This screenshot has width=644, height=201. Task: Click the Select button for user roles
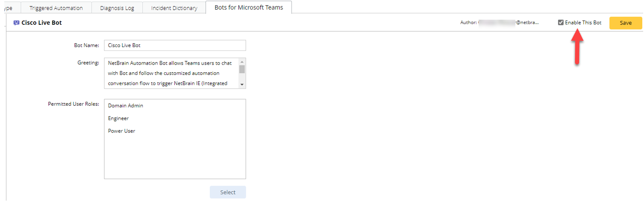[228, 192]
